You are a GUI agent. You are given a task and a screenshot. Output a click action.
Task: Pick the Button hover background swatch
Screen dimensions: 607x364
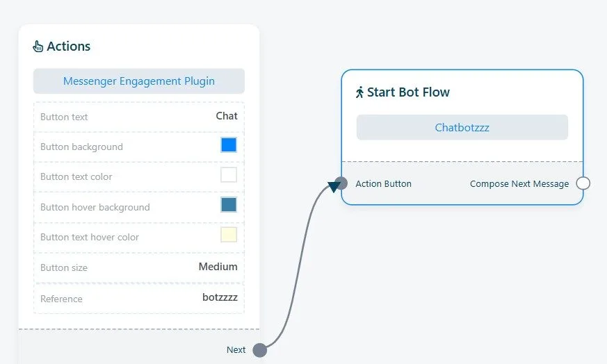[229, 205]
